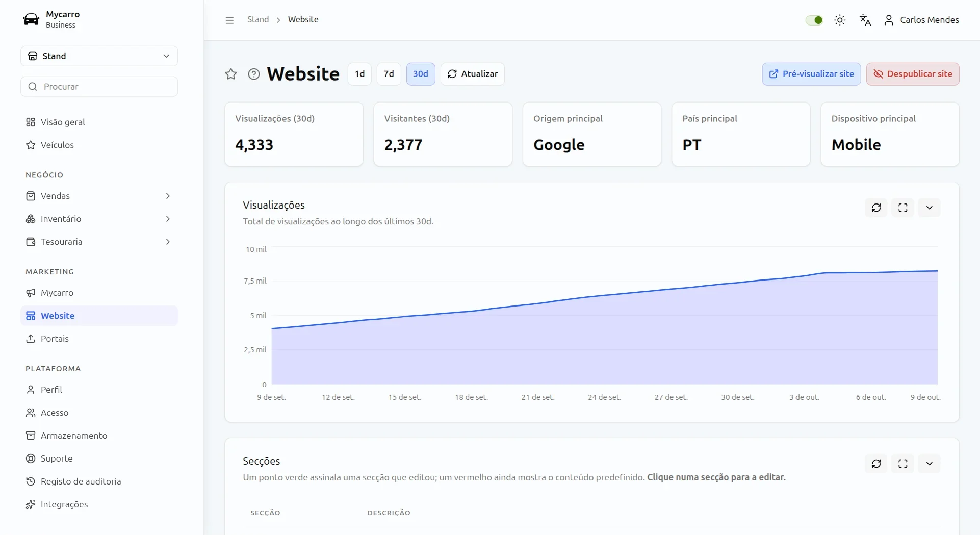This screenshot has width=980, height=535.
Task: Open Carlos Mendes user menu
Action: [x=921, y=20]
